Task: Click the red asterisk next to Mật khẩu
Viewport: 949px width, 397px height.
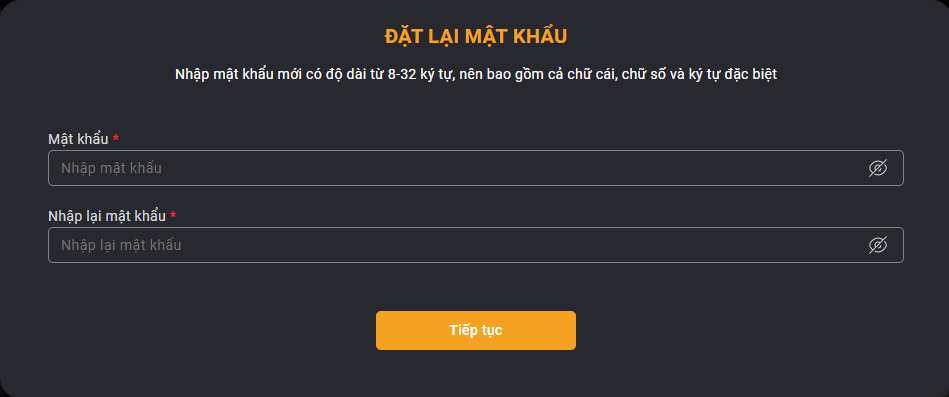Action: [x=116, y=138]
